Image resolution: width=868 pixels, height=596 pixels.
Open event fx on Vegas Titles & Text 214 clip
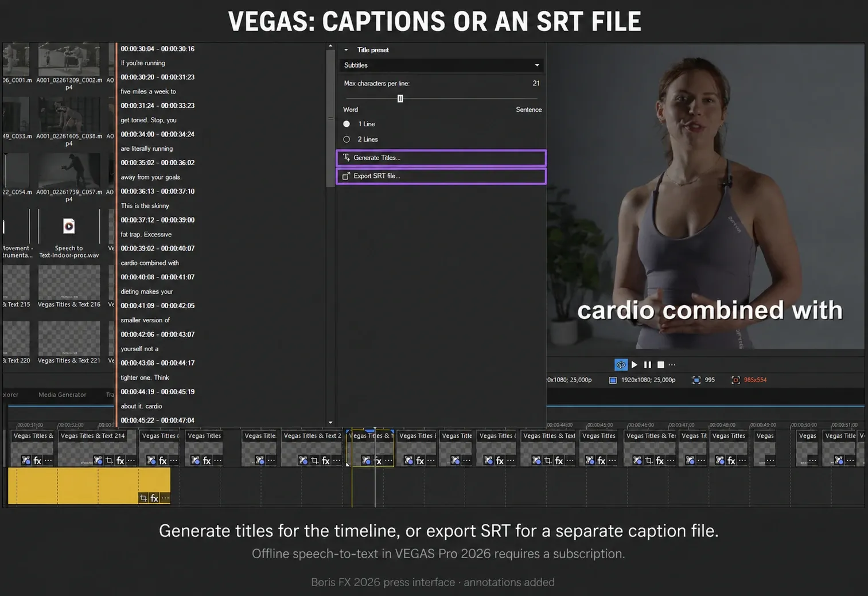120,461
